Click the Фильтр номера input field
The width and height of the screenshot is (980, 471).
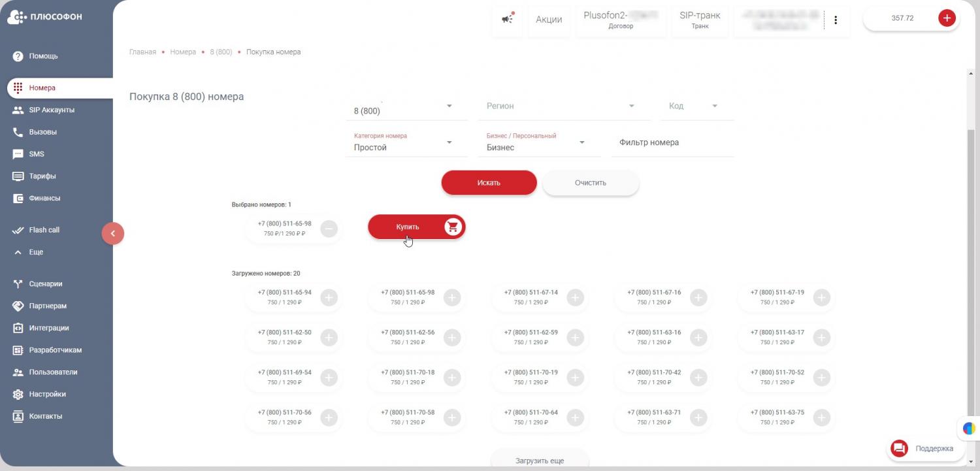click(x=672, y=142)
